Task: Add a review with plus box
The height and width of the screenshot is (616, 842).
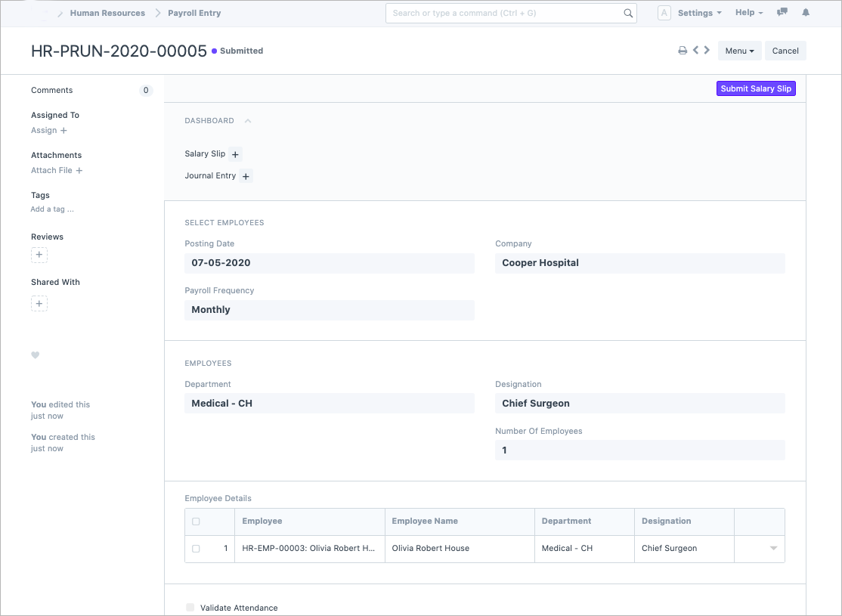Action: pos(39,255)
